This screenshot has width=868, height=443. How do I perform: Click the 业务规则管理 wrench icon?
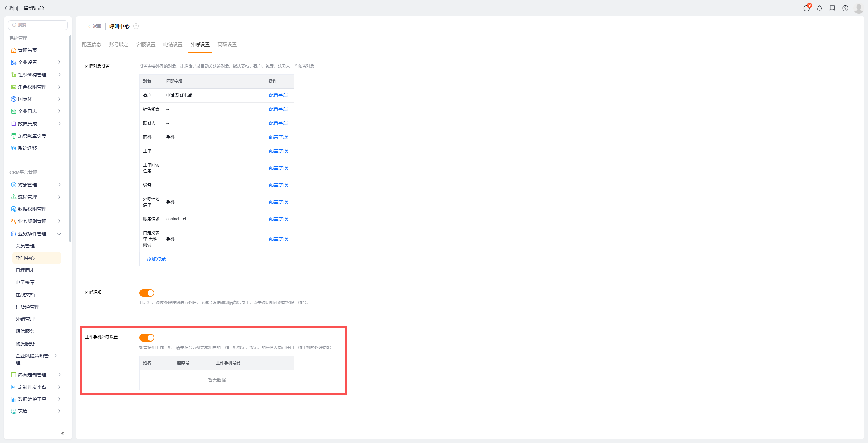(14, 221)
